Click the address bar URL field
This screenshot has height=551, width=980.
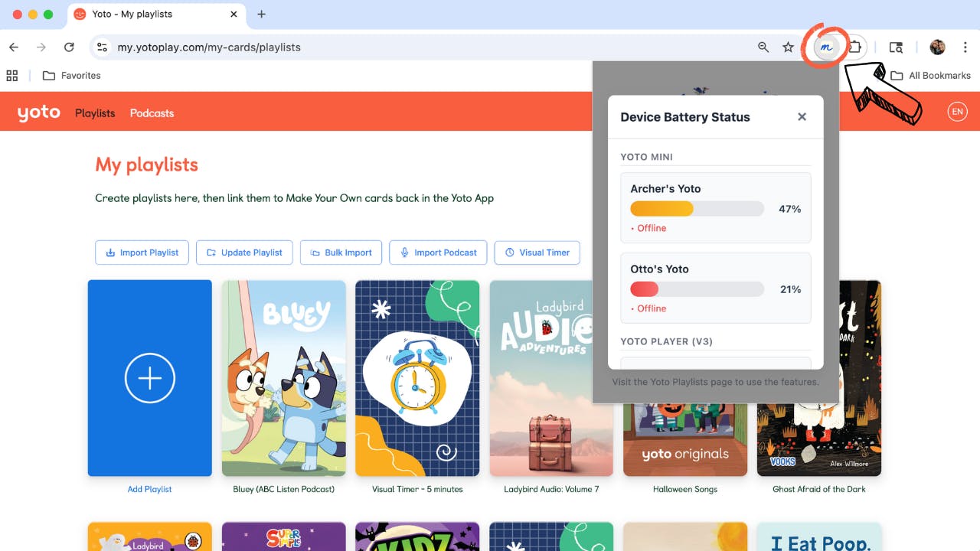coord(429,47)
